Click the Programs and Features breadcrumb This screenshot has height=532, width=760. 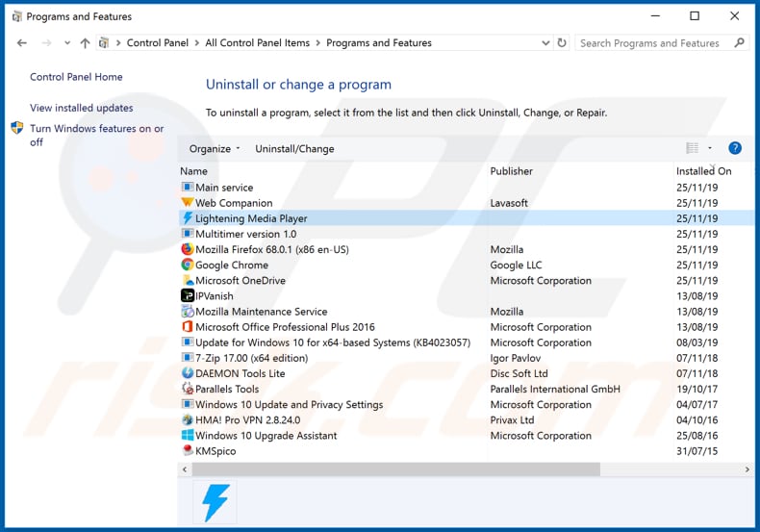point(379,42)
